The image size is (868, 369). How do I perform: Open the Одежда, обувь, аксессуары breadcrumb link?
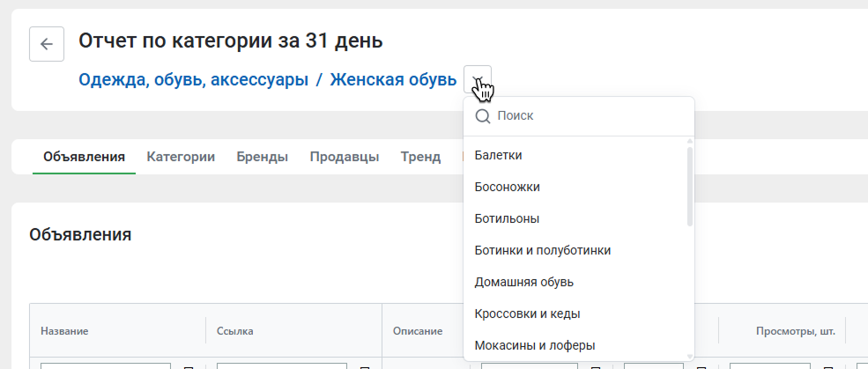(193, 79)
